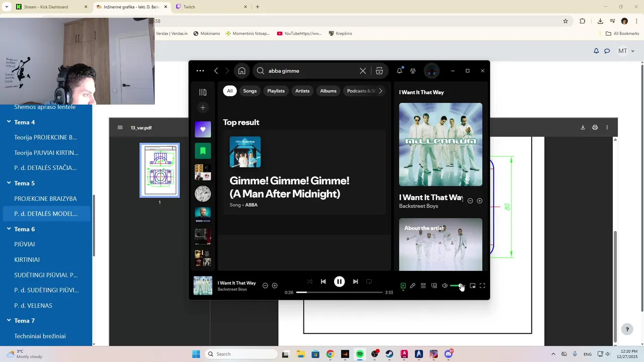
Task: Switch to Stream - Kick Dashboard tab
Action: pyautogui.click(x=52, y=7)
